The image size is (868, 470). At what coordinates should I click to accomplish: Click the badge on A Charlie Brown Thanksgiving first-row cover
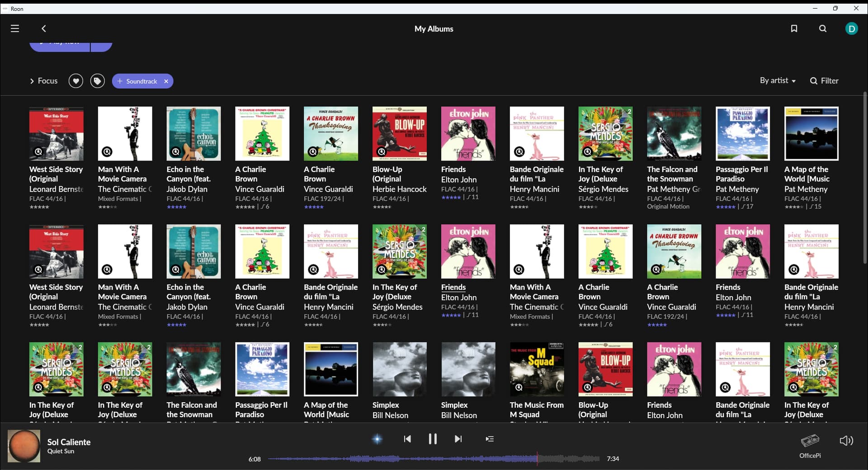pos(313,152)
